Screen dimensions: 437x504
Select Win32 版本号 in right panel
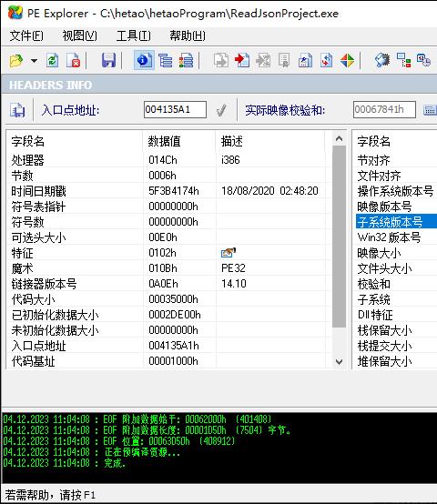coord(389,237)
